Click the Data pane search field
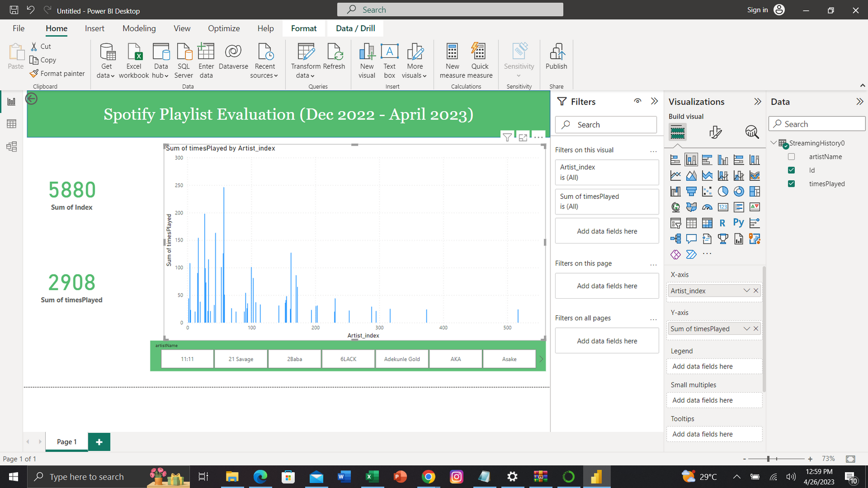 [817, 124]
